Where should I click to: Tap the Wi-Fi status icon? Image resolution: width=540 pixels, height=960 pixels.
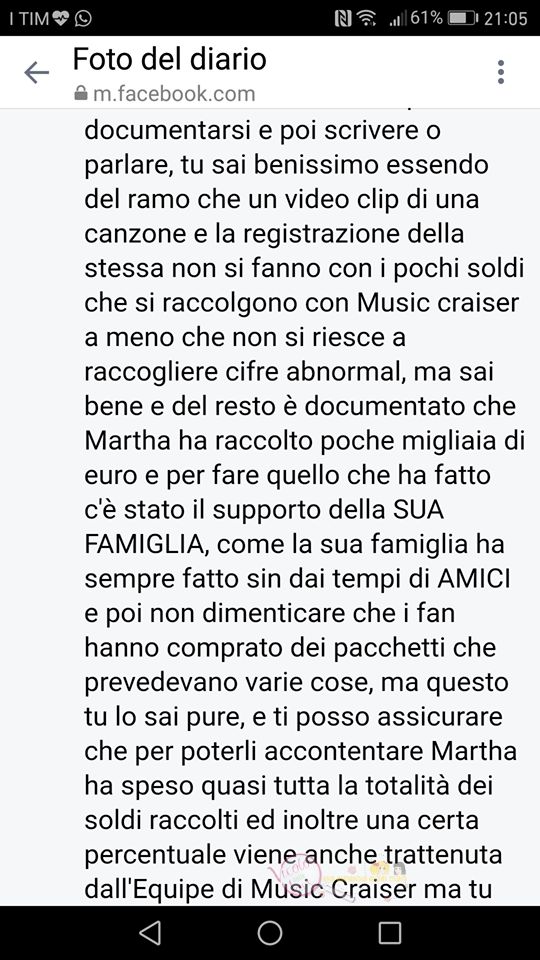point(367,18)
